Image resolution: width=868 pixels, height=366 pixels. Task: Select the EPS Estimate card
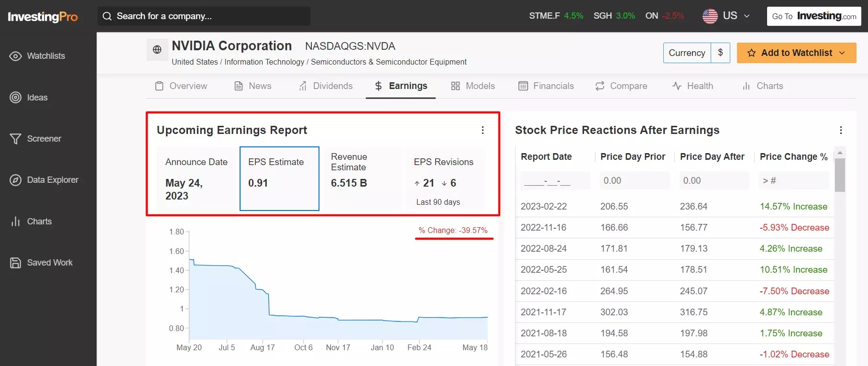pos(279,178)
